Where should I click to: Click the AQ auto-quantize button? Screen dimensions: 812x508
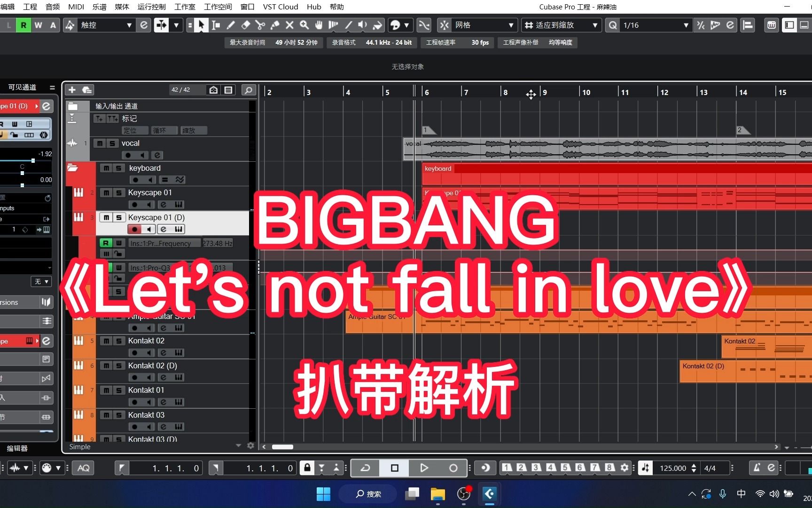84,468
